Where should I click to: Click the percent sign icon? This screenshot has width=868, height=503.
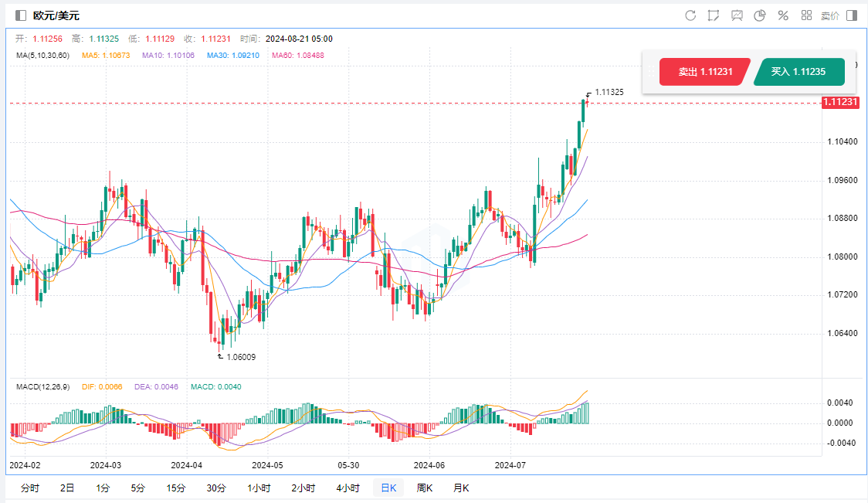point(783,15)
